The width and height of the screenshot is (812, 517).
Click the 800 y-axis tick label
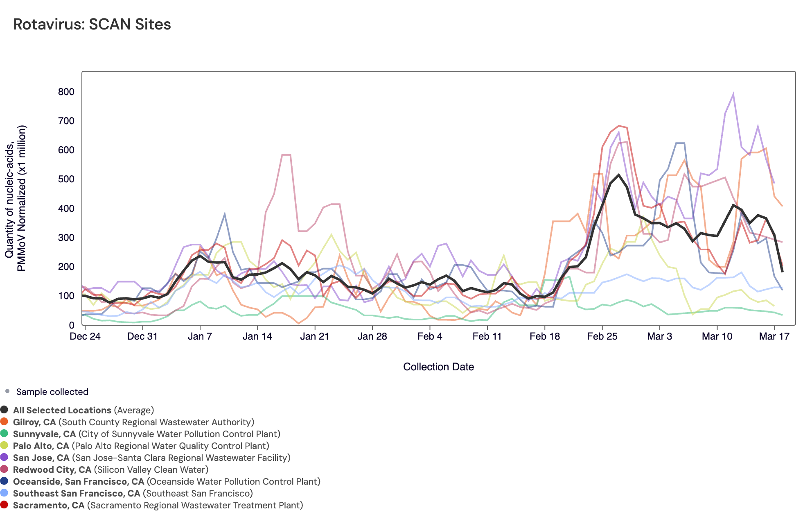(x=66, y=92)
